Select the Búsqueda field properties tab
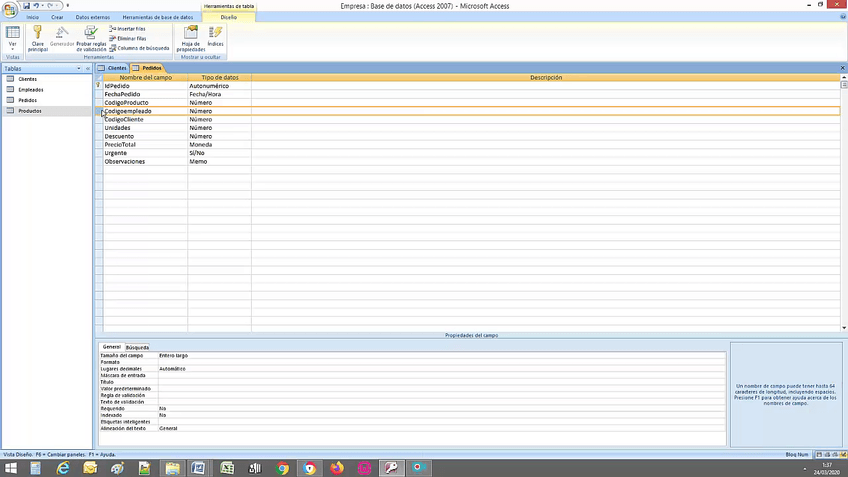848x477 pixels. 137,347
